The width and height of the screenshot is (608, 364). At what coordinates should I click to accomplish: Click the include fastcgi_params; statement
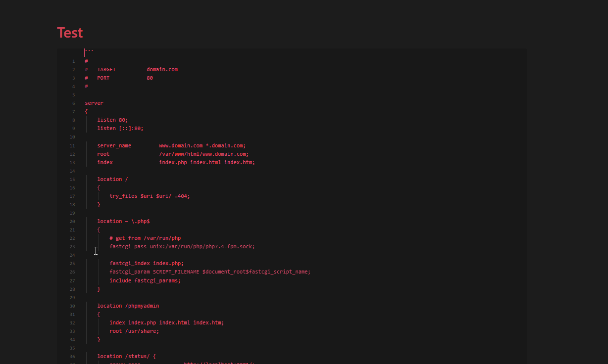(x=145, y=280)
